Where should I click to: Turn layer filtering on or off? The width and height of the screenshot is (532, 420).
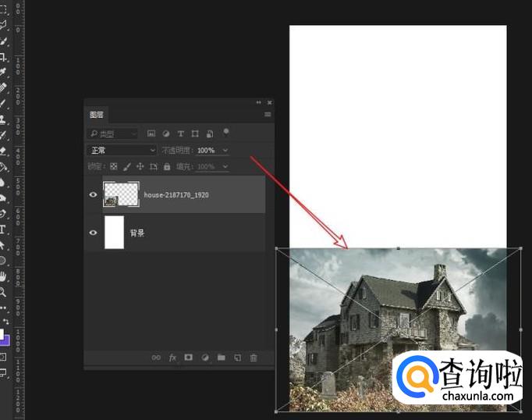tap(226, 133)
